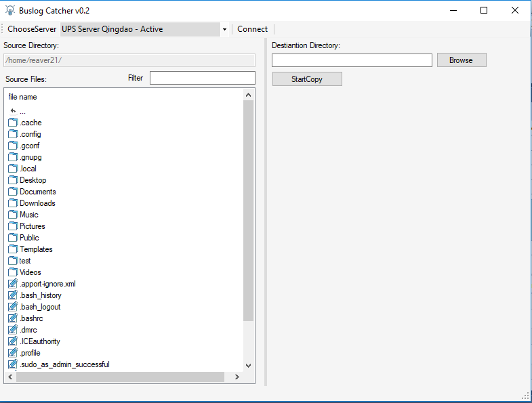Select the '.sudo_as_admin_successful' file name

tap(64, 364)
